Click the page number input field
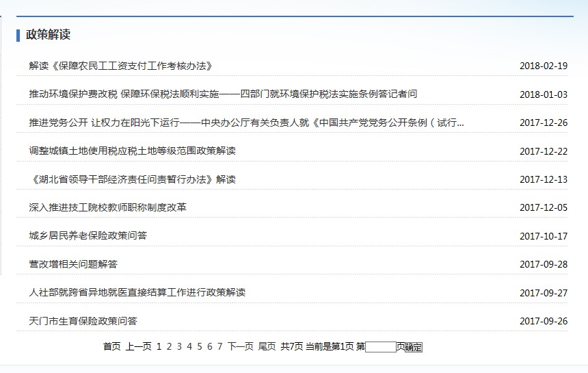The height and width of the screenshot is (373, 588). [380, 347]
